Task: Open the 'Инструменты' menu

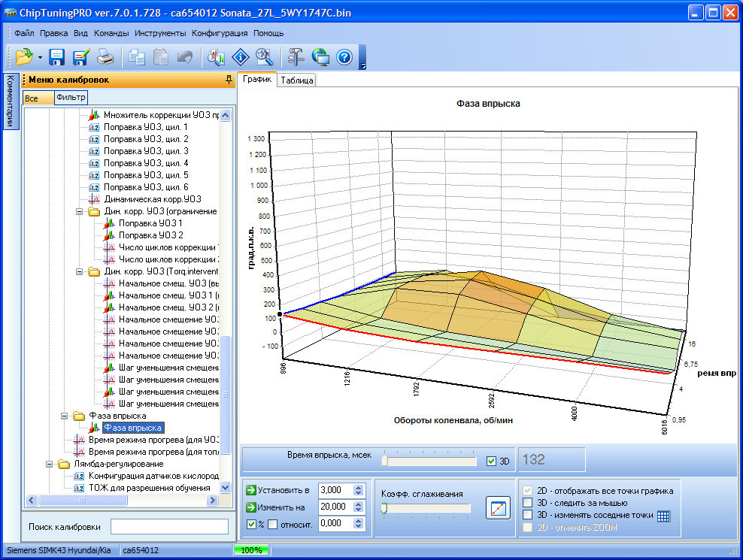Action: [160, 33]
